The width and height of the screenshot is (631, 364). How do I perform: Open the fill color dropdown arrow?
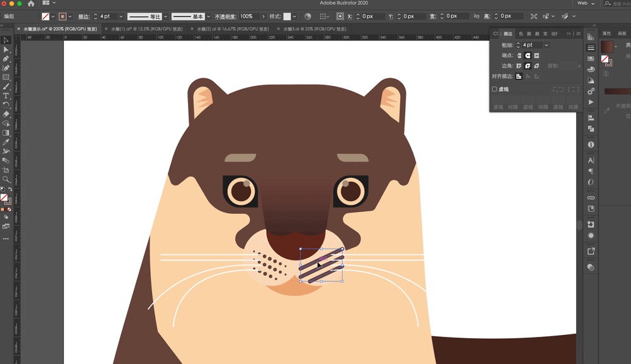(53, 16)
